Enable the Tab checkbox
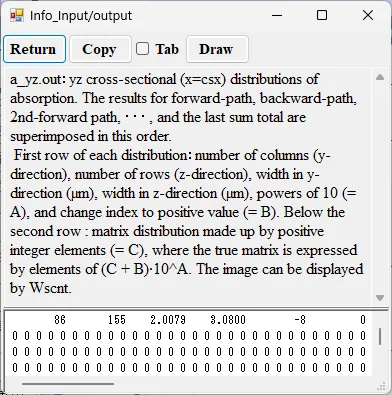The height and width of the screenshot is (395, 392). point(143,49)
